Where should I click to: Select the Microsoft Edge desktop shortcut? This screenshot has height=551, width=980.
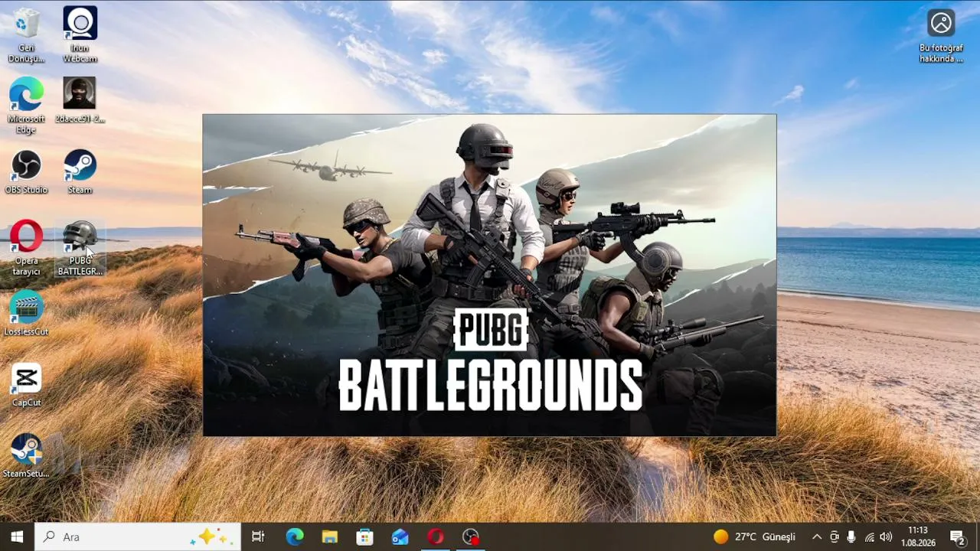click(x=26, y=106)
